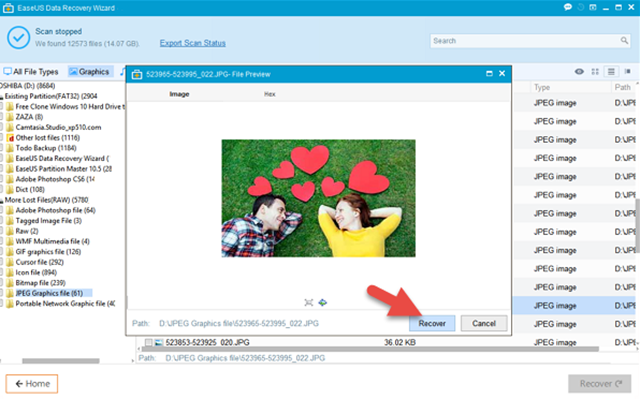Click the file name 523853-523925_020.JPG
This screenshot has height=399, width=640.
207,342
